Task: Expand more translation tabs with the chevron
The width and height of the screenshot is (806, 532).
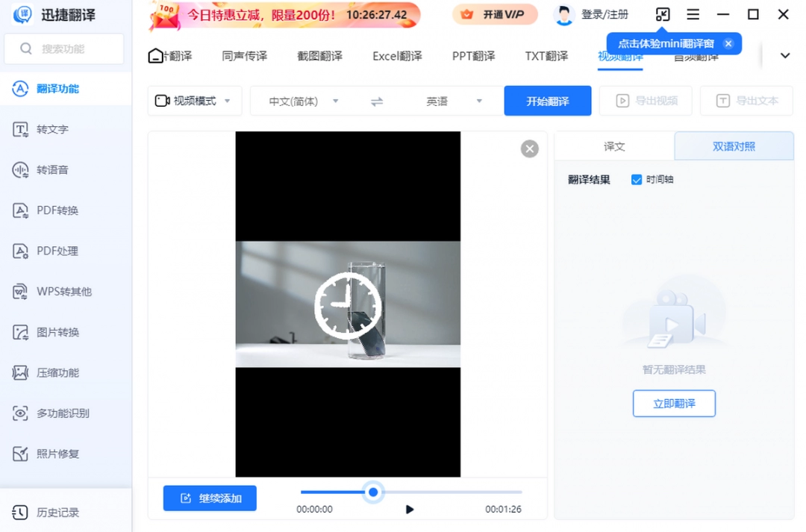Action: click(784, 55)
